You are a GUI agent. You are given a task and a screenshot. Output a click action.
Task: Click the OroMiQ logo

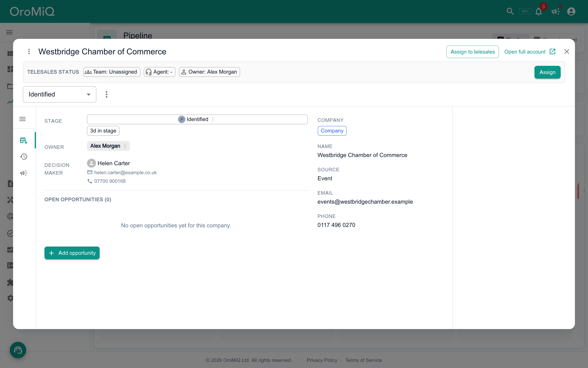click(32, 11)
